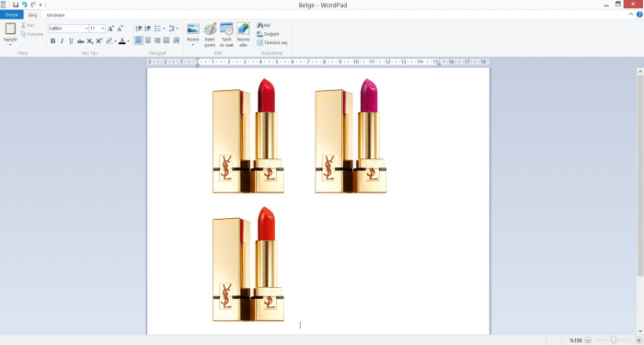The width and height of the screenshot is (644, 345).
Task: Click the Bul find button
Action: 264,26
